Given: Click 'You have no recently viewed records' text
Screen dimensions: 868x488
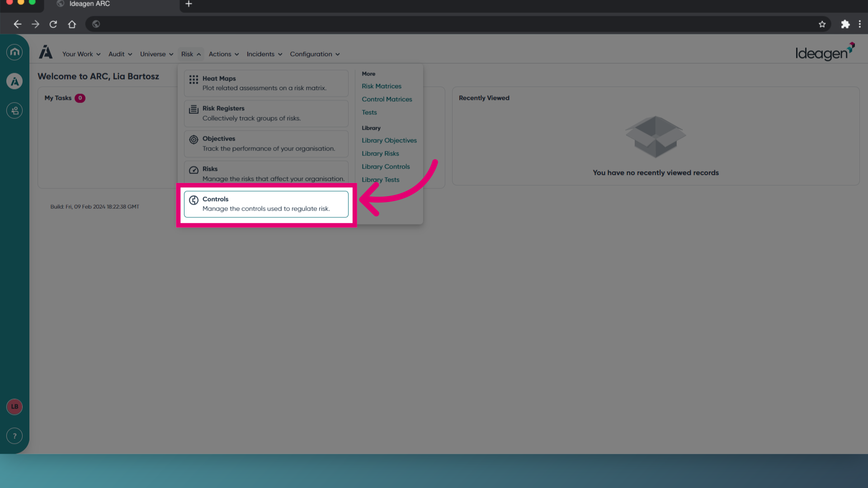Looking at the screenshot, I should [656, 173].
